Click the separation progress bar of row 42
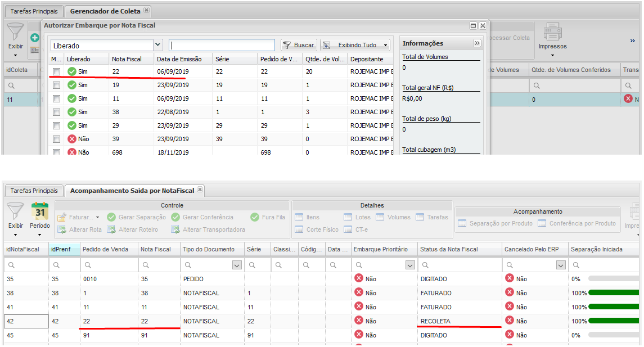 [x=614, y=321]
